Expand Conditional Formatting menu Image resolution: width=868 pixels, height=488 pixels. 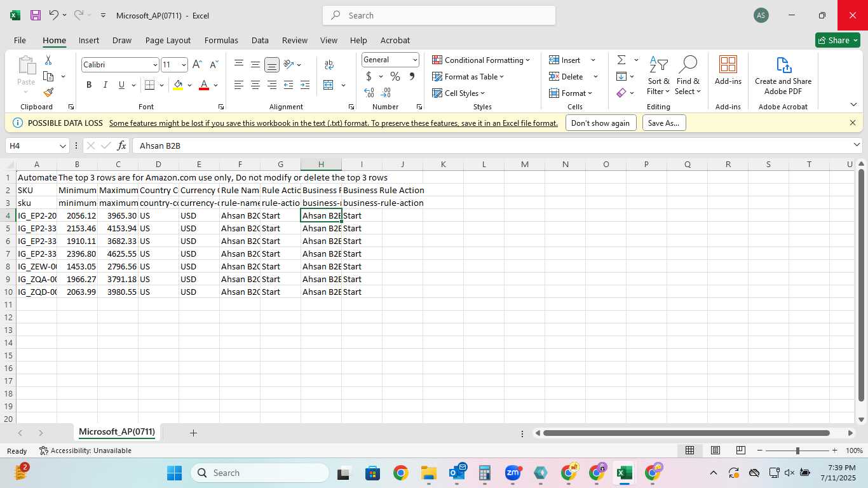[482, 60]
